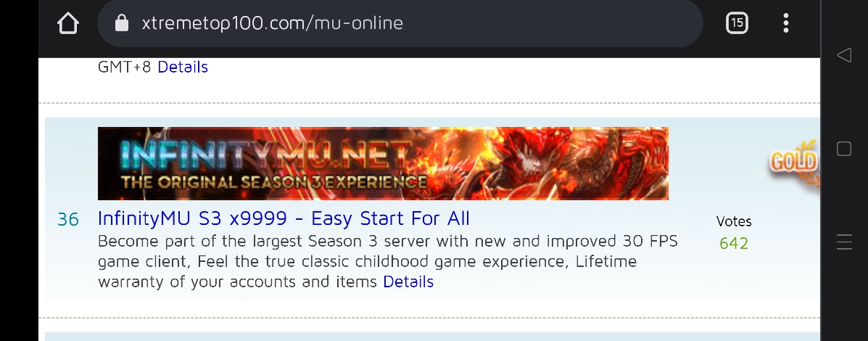Open site security info via lock icon
This screenshot has width=868, height=341.
(x=121, y=22)
